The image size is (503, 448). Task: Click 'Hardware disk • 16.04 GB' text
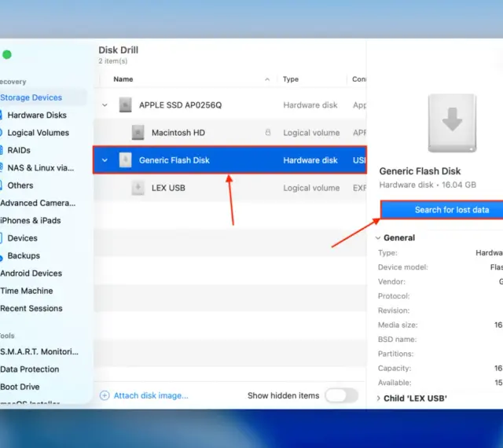[x=428, y=185]
